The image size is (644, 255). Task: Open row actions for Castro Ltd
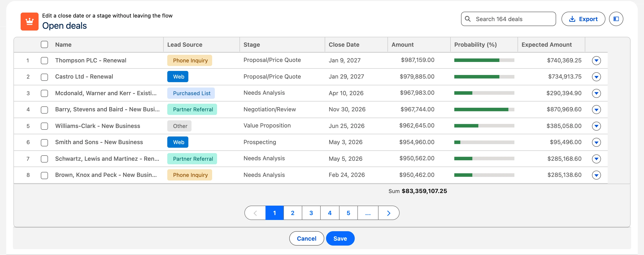tap(596, 77)
